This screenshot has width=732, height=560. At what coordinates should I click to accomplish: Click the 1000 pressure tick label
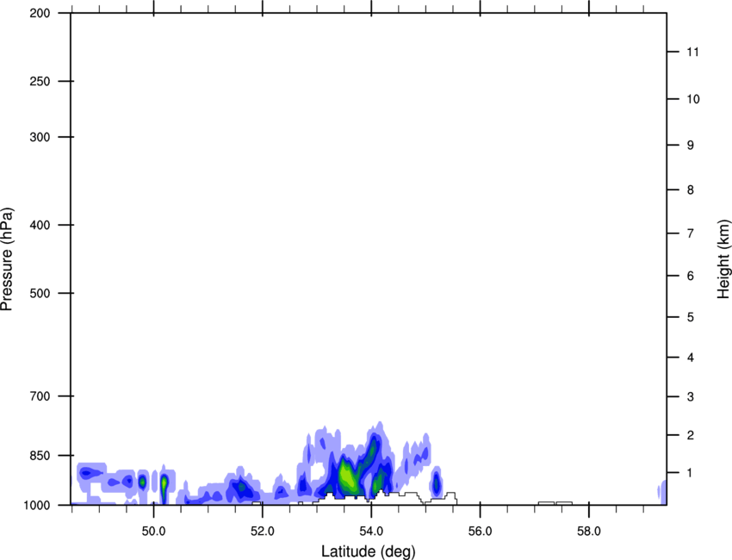(x=37, y=505)
